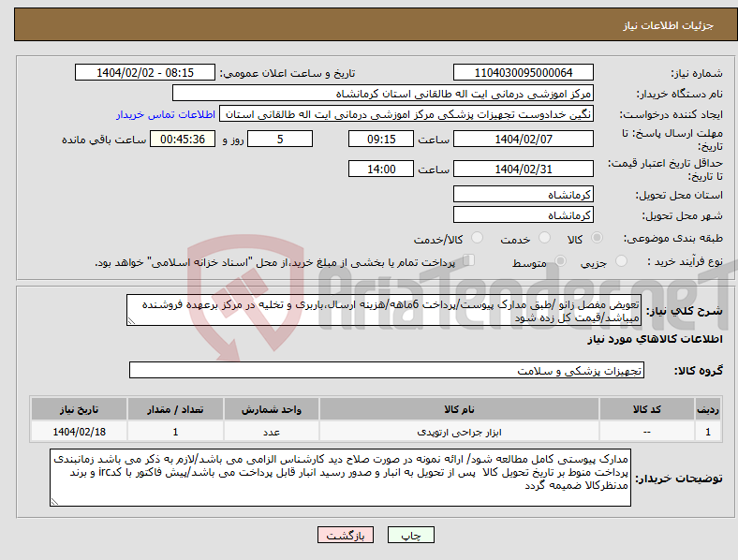The image size is (738, 560).
Task: Click the ردیف column header
Action: click(708, 409)
